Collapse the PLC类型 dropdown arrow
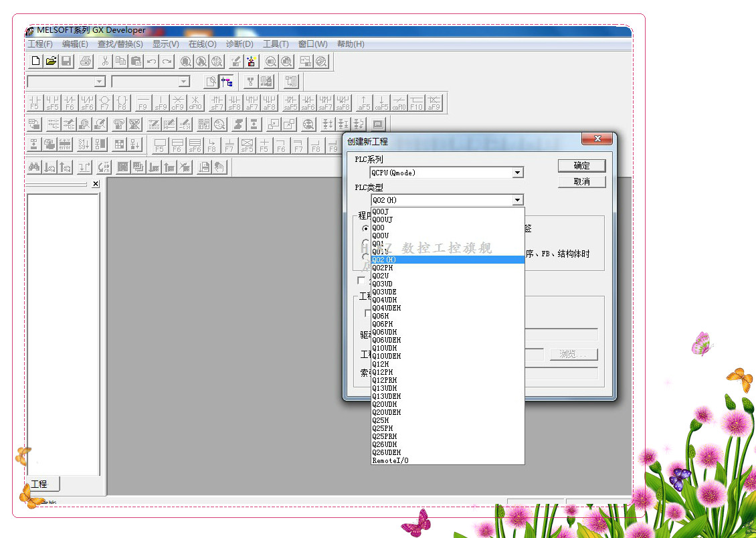Viewport: 756px width, 538px height. coord(517,199)
